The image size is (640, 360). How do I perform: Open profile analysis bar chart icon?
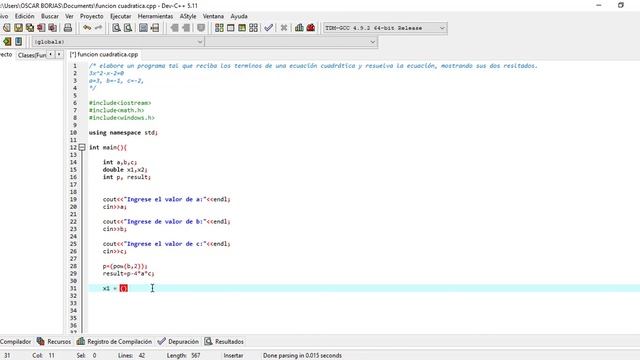click(x=299, y=28)
